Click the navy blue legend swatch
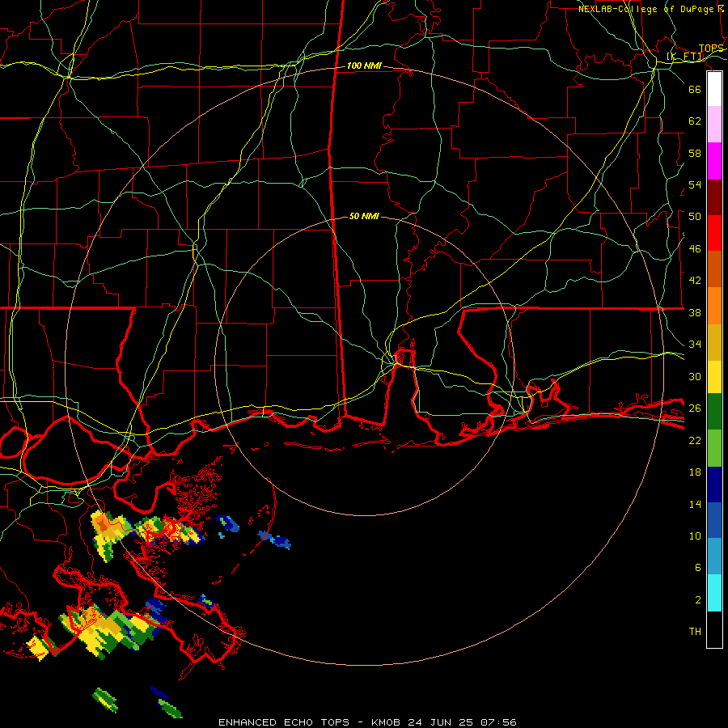The width and height of the screenshot is (728, 728). (714, 485)
